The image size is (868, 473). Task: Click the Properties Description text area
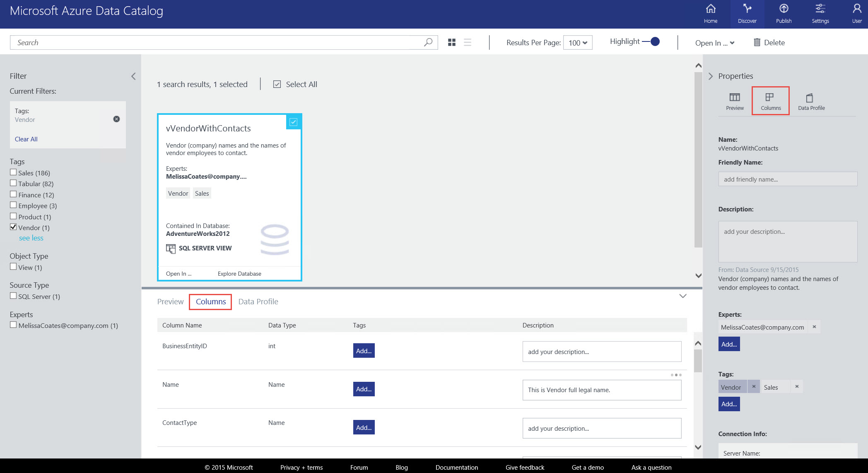(x=788, y=241)
